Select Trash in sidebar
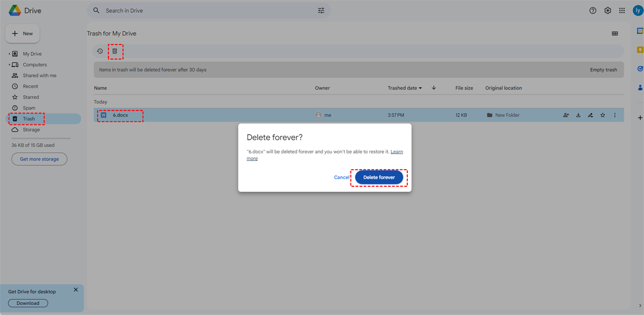644x315 pixels. [43, 119]
